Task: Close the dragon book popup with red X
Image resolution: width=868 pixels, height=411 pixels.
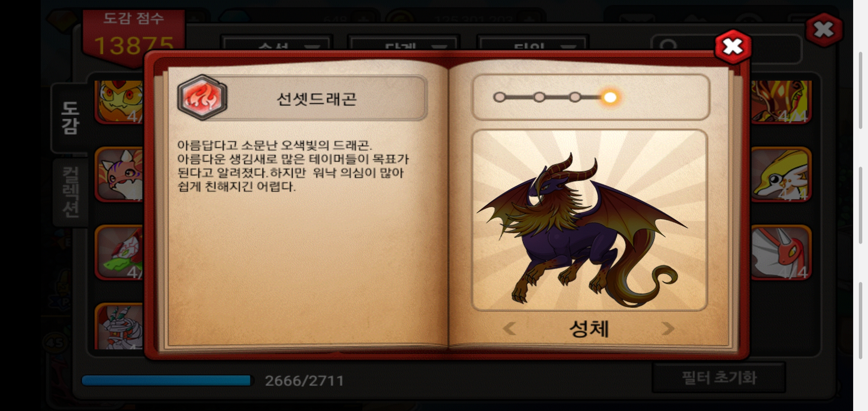Action: (733, 46)
